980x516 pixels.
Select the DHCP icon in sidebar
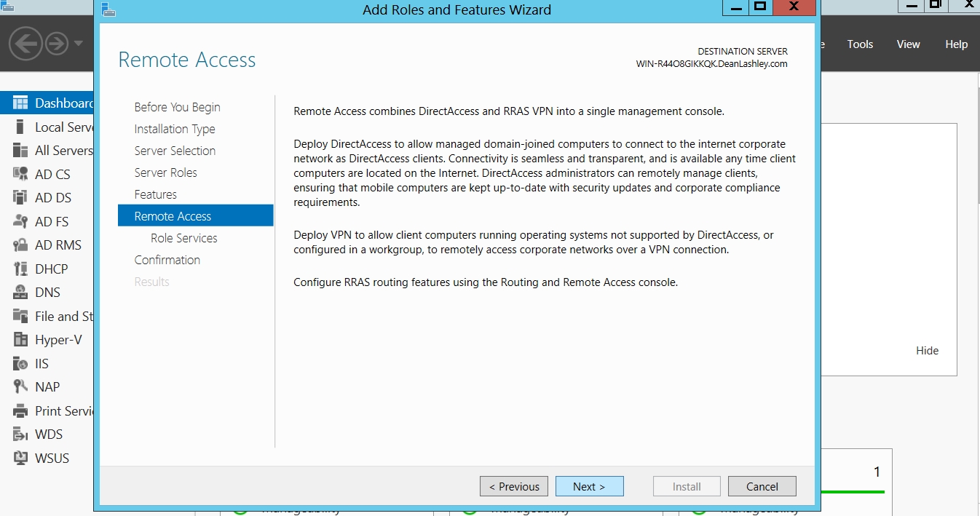pyautogui.click(x=20, y=269)
